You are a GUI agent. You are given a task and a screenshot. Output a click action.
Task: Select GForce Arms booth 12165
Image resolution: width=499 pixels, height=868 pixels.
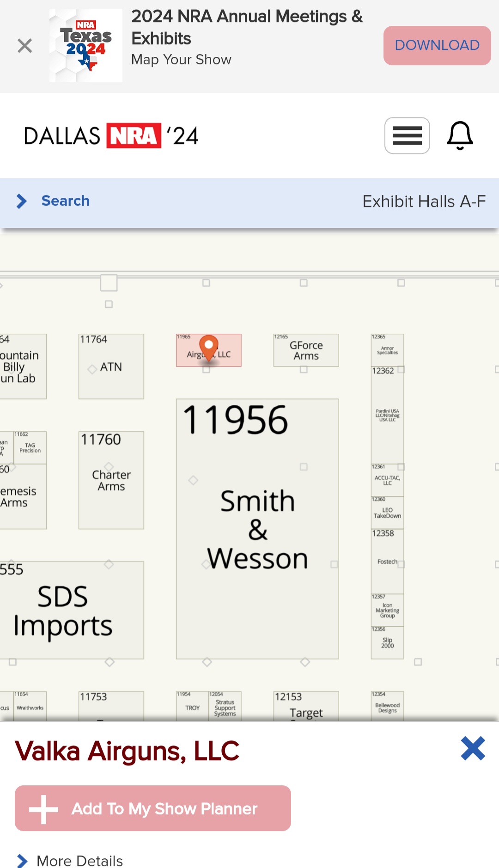tap(306, 350)
